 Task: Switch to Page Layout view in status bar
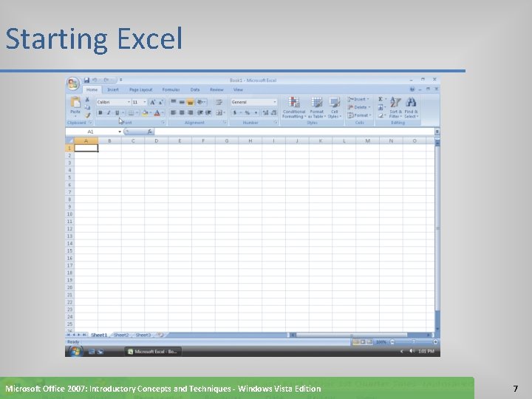(x=362, y=342)
